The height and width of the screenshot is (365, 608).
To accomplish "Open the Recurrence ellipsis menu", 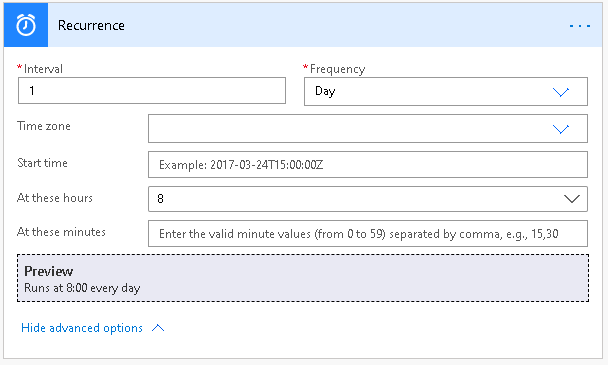I will (x=580, y=26).
